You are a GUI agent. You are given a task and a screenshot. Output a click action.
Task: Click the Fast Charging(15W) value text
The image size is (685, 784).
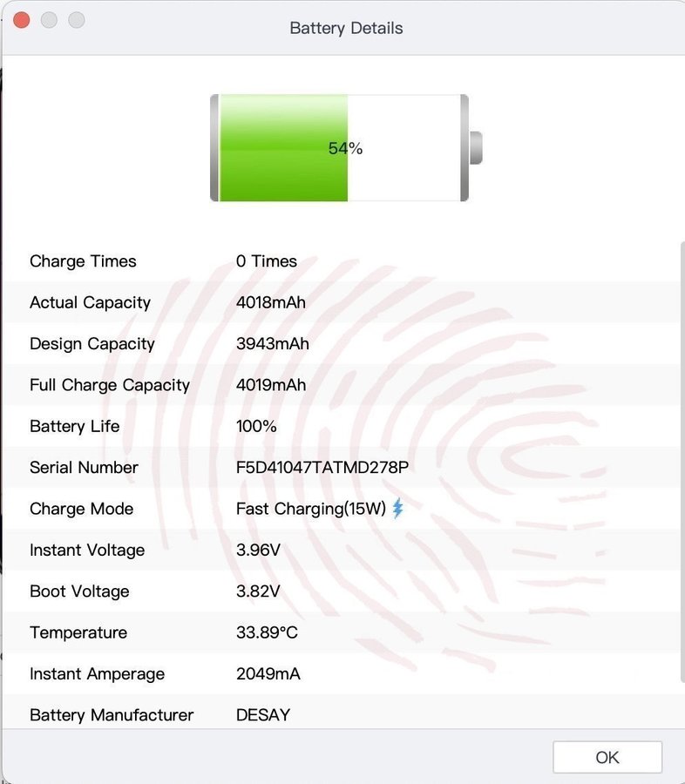pos(310,509)
